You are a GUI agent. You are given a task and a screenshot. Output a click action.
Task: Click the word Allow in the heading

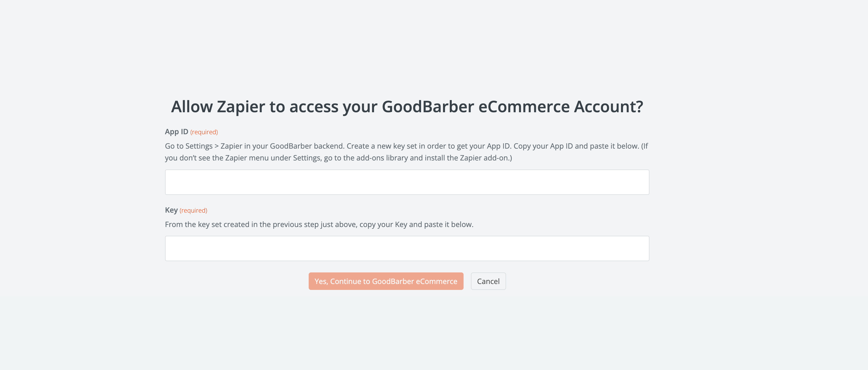[192, 107]
